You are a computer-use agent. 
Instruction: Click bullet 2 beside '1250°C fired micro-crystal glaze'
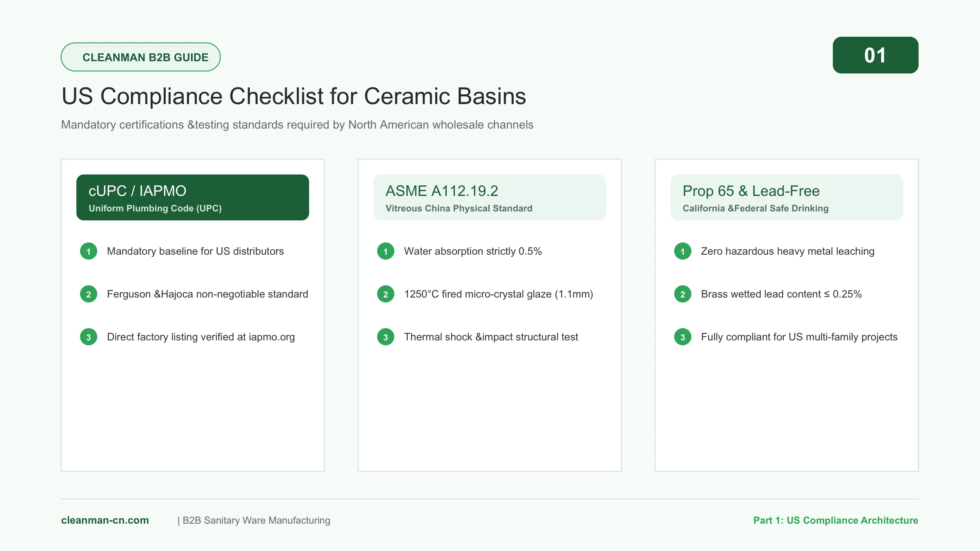pyautogui.click(x=385, y=294)
